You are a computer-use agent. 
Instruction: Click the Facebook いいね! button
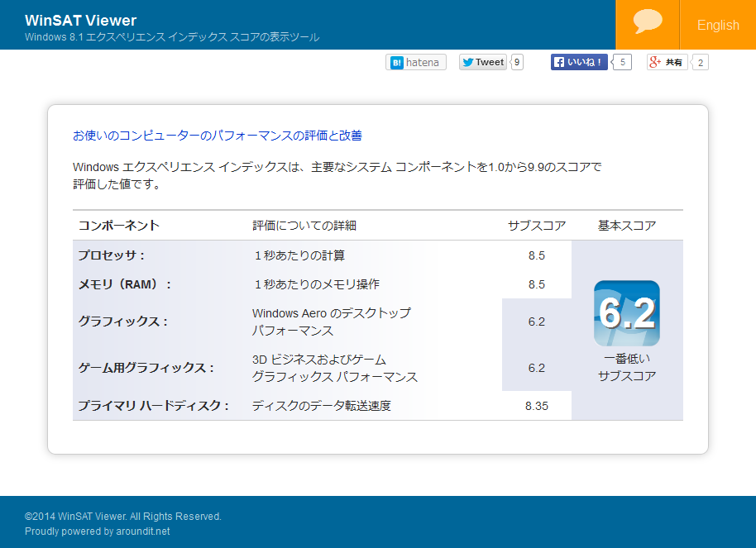click(x=579, y=62)
